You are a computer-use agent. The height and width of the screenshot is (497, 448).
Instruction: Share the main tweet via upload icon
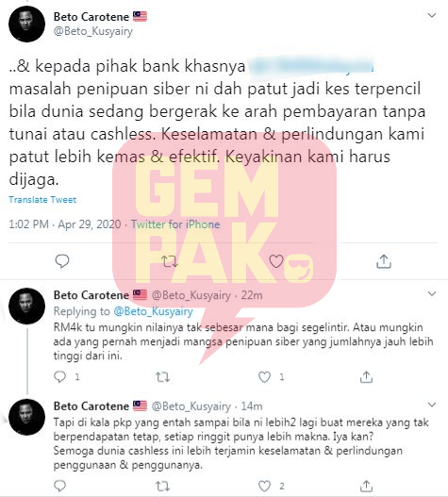click(x=384, y=261)
